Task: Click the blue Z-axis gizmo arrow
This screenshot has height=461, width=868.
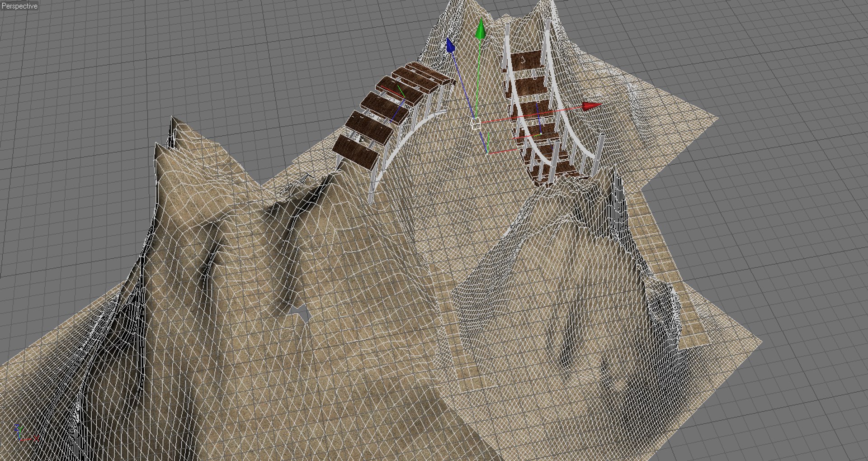Action: pos(450,45)
